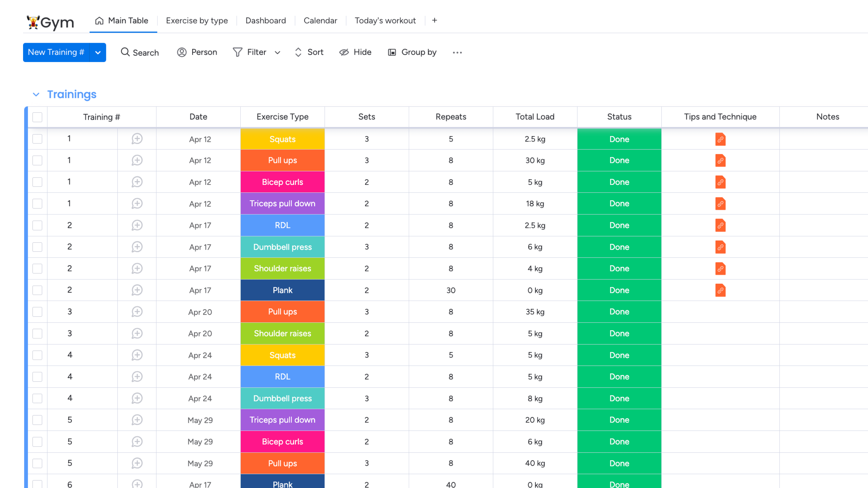Add a new board view with plus icon
The image size is (868, 488).
(x=434, y=21)
